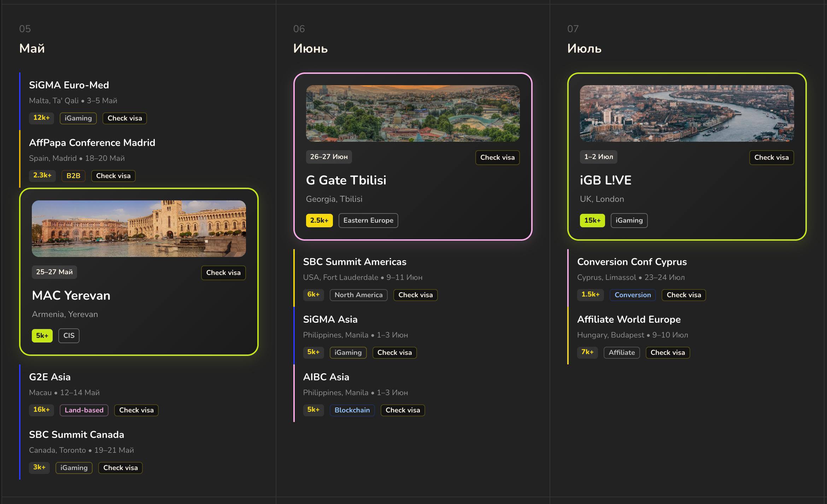Check visa for SiGMA Asia in Manila
Image resolution: width=827 pixels, height=504 pixels.
click(394, 352)
